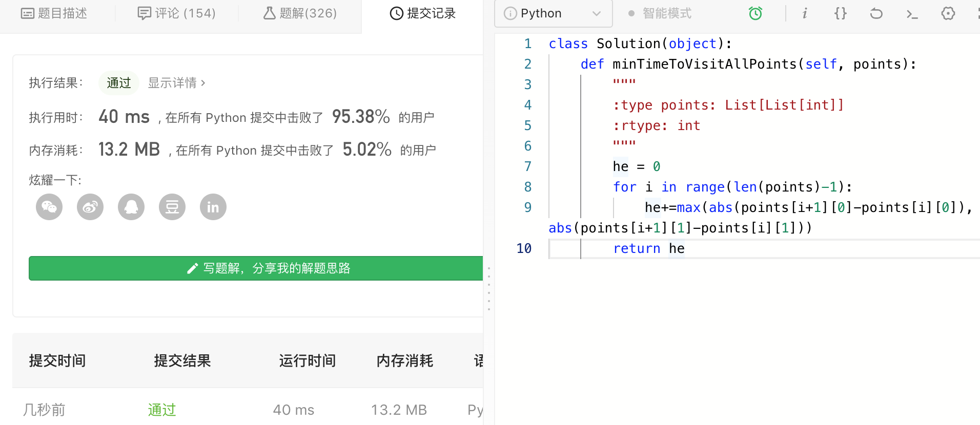The height and width of the screenshot is (425, 980).
Task: Click 'return he' in the code
Action: tap(649, 248)
